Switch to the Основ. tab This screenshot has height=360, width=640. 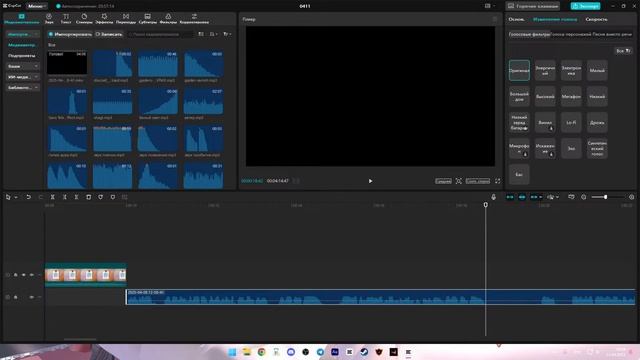(516, 19)
